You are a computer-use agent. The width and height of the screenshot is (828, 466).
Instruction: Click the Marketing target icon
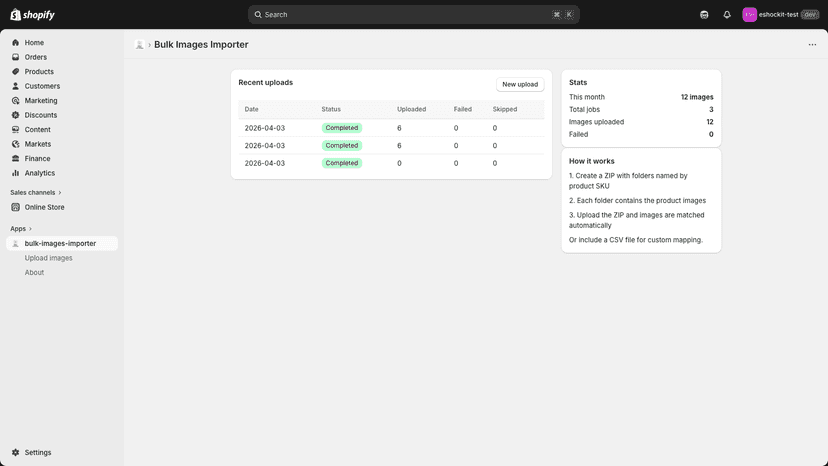click(15, 100)
